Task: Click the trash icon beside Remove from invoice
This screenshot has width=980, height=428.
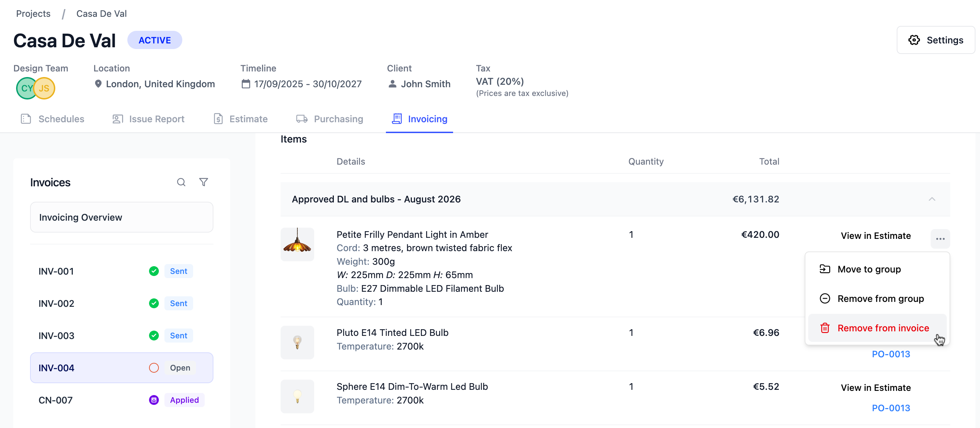Action: click(x=825, y=328)
